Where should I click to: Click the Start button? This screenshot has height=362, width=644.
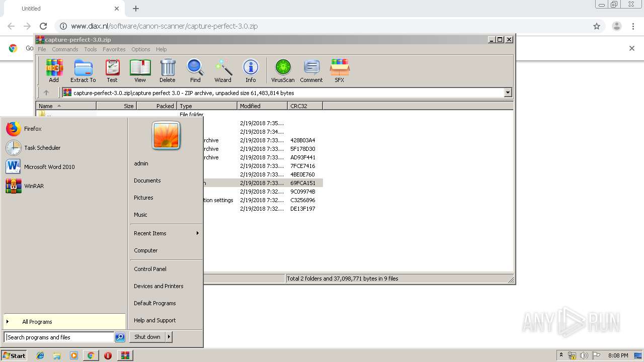point(14,355)
